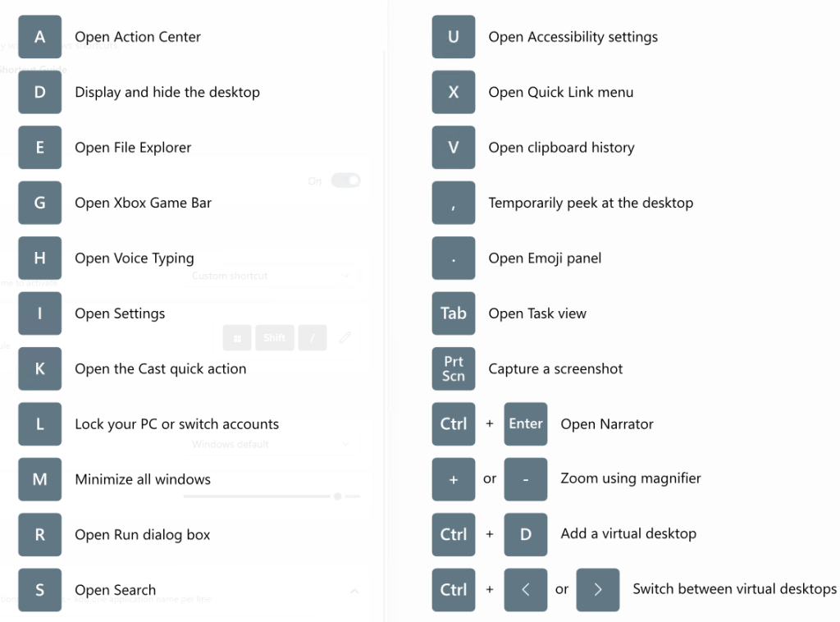
Task: Click the faded Shift key button
Action: point(274,337)
